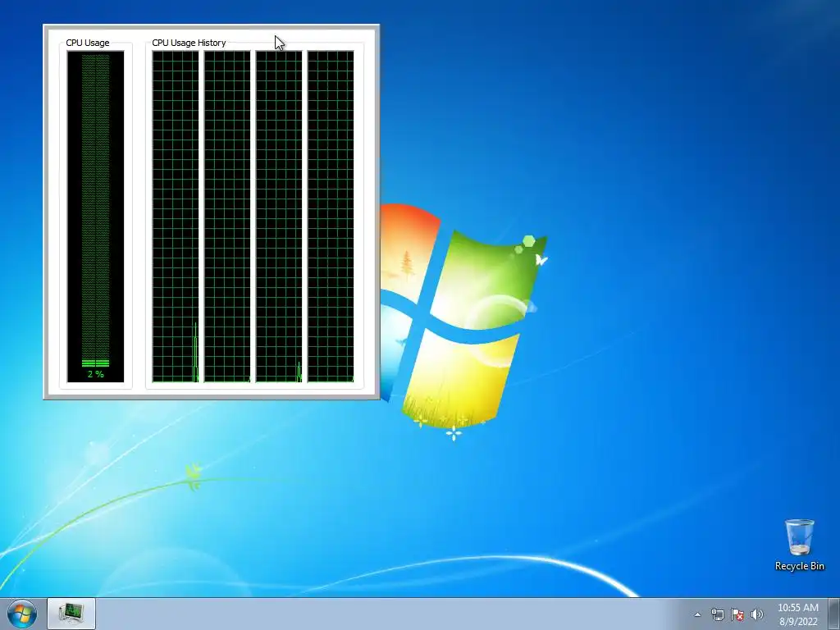Click the CPU Usage label
Image resolution: width=840 pixels, height=630 pixels.
[87, 43]
